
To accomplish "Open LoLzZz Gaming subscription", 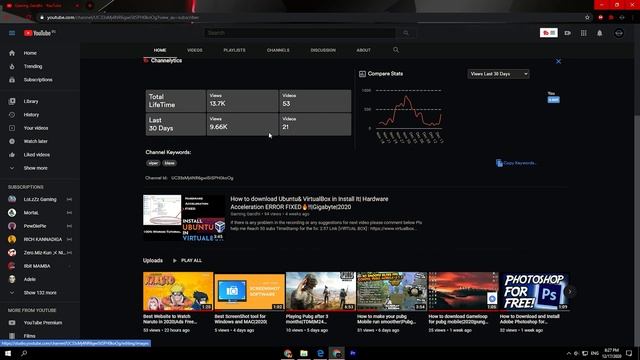I will tap(40, 199).
